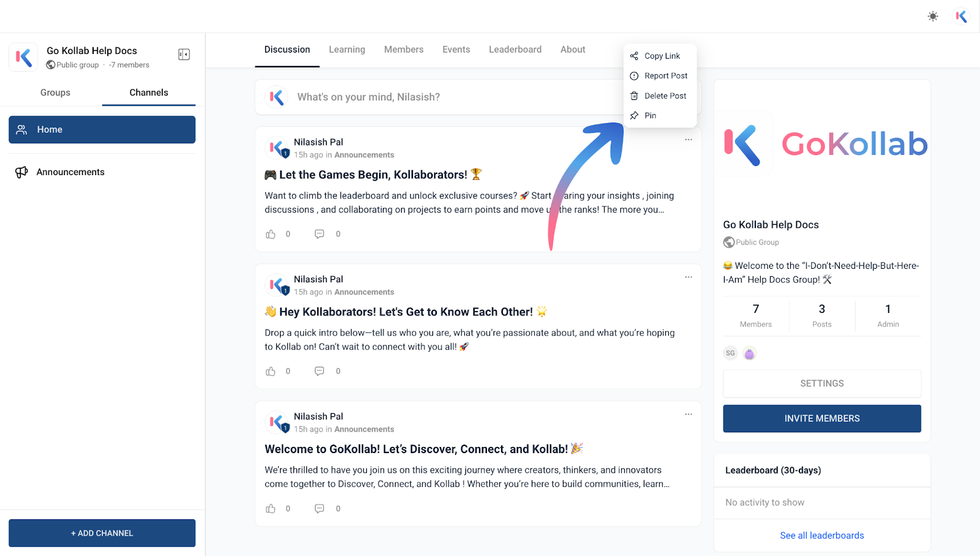This screenshot has height=556, width=980.
Task: Open the About tab
Action: click(573, 50)
